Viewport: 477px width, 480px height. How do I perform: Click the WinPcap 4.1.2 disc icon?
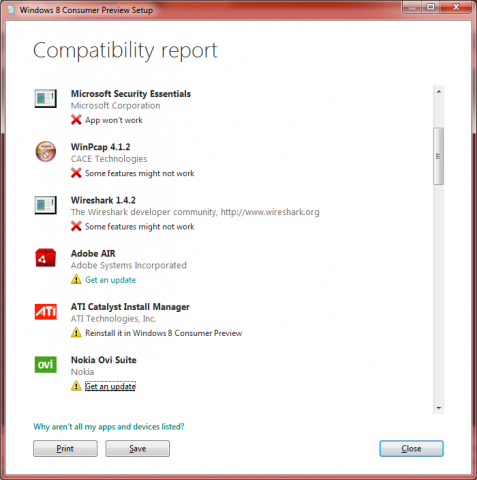click(46, 151)
